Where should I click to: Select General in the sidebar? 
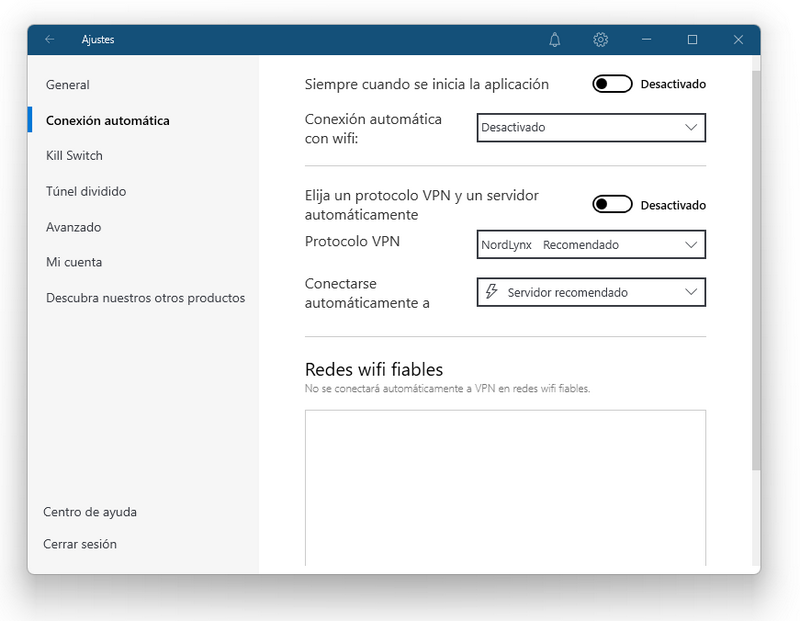(67, 85)
